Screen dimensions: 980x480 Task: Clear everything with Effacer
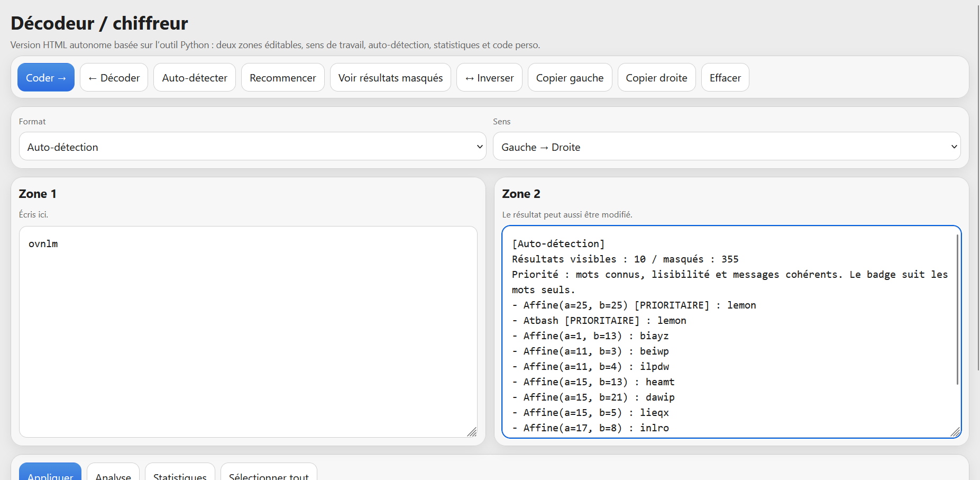[x=725, y=77]
